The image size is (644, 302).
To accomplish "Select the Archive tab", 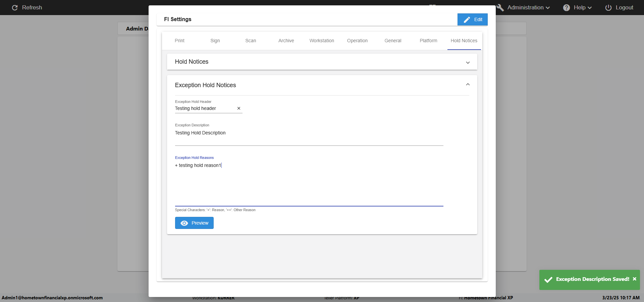I will click(x=286, y=41).
